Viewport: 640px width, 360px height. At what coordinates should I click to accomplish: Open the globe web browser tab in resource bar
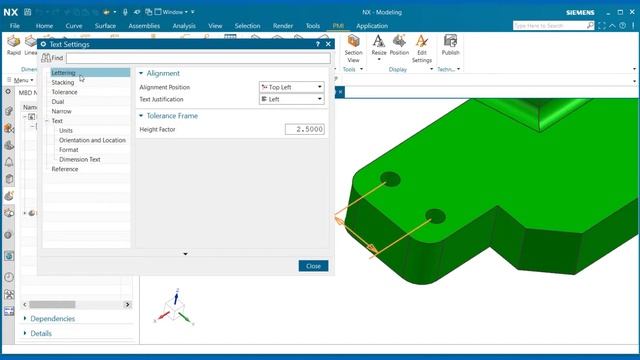click(9, 256)
